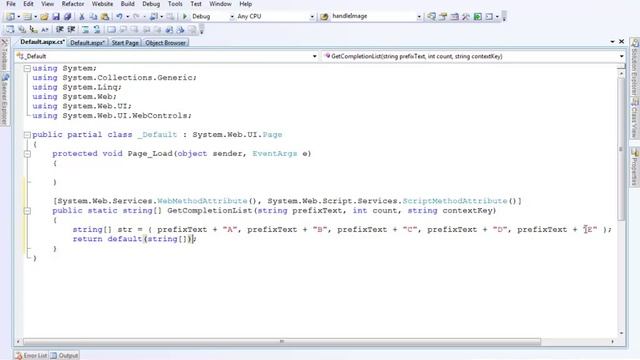
Task: Open the Tools menu
Action: click(175, 4)
